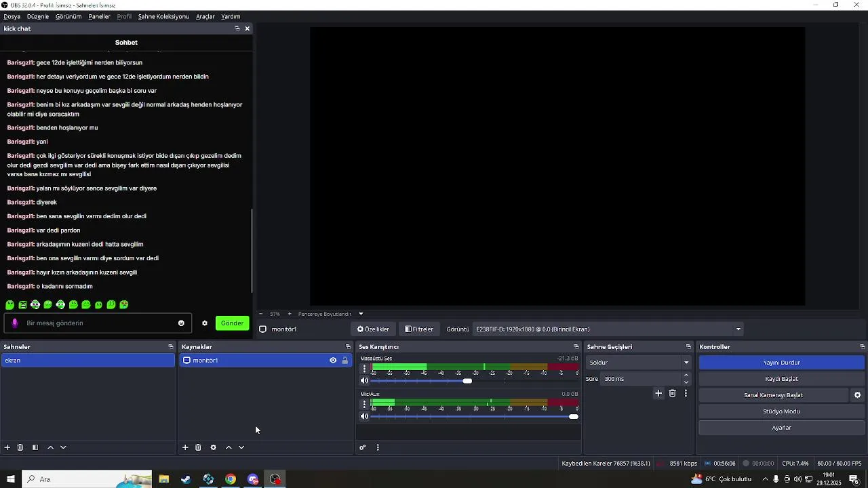The width and height of the screenshot is (868, 488).
Task: Open the Düzenle menu
Action: [x=38, y=16]
